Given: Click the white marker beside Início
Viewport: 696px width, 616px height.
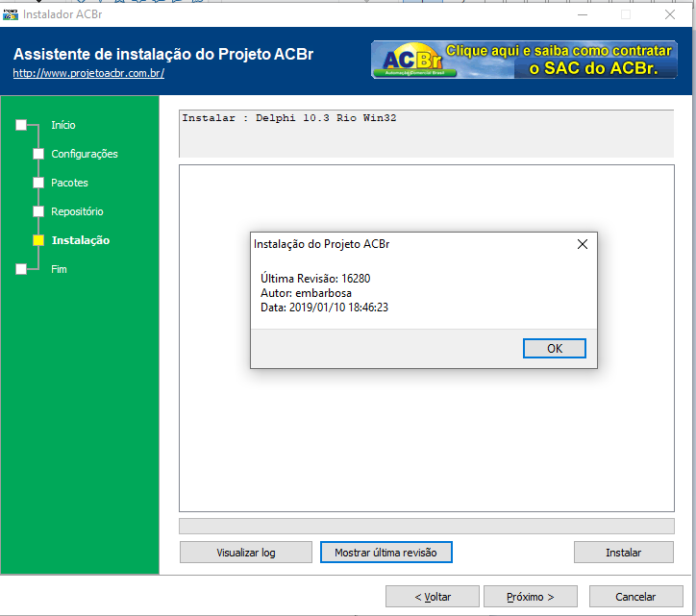Looking at the screenshot, I should coord(21,125).
